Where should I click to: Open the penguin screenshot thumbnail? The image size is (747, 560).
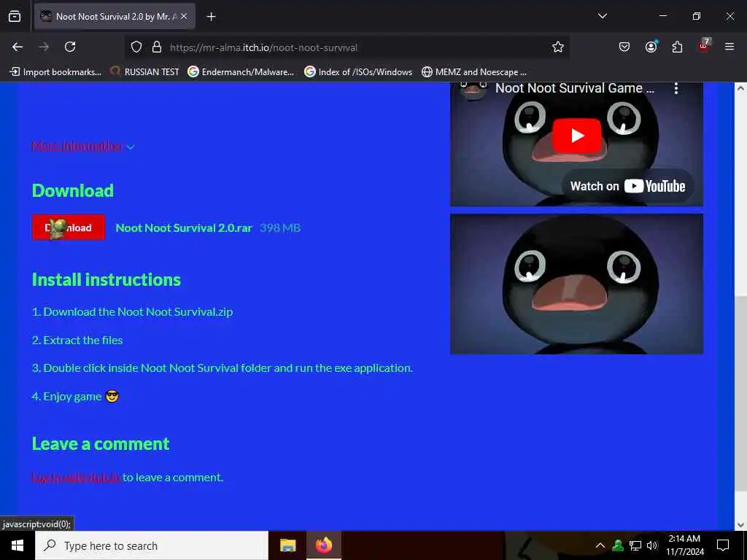point(576,284)
